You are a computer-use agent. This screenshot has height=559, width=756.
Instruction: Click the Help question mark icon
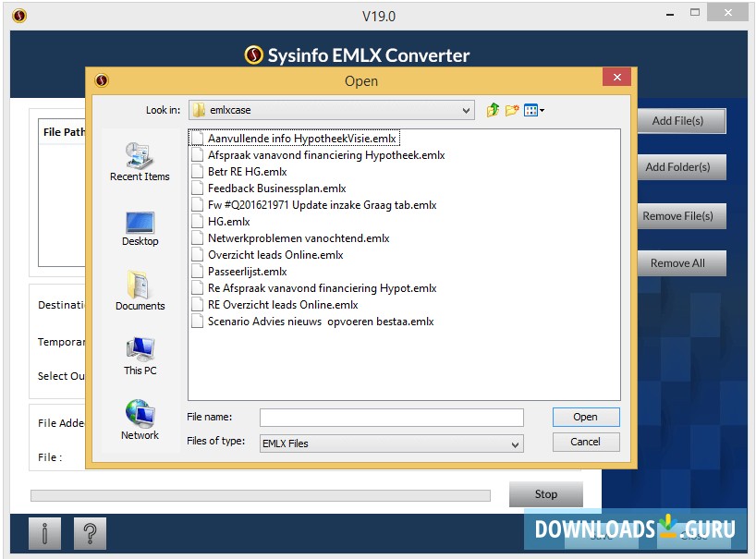[90, 532]
